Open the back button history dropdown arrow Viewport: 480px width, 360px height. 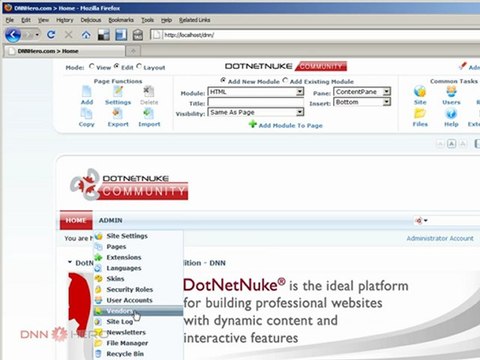coord(37,35)
